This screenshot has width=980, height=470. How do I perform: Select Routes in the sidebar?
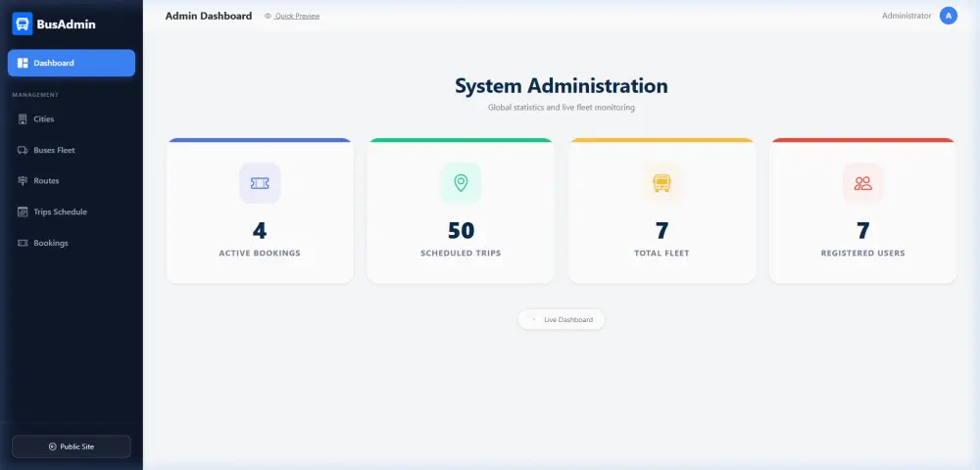pos(72,180)
